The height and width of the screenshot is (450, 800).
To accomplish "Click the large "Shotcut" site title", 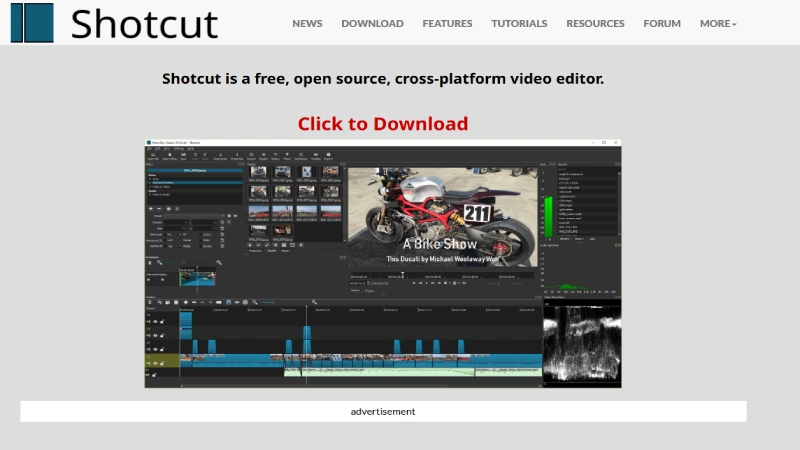I will click(144, 24).
